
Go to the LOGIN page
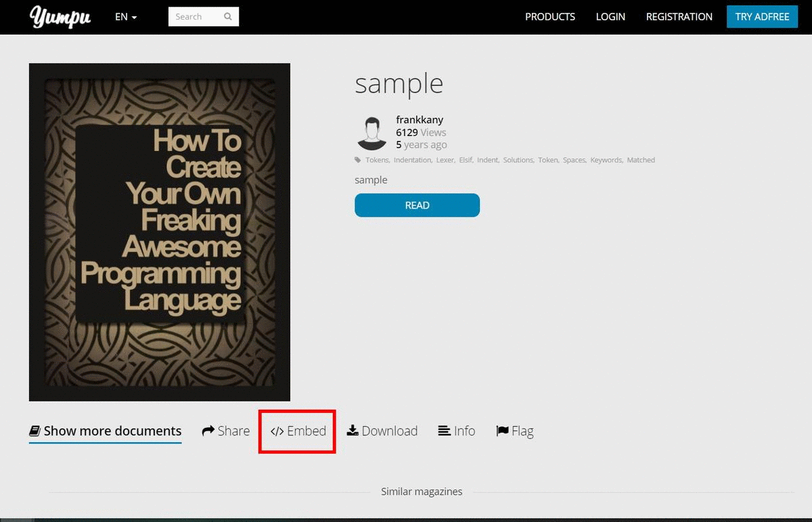610,17
